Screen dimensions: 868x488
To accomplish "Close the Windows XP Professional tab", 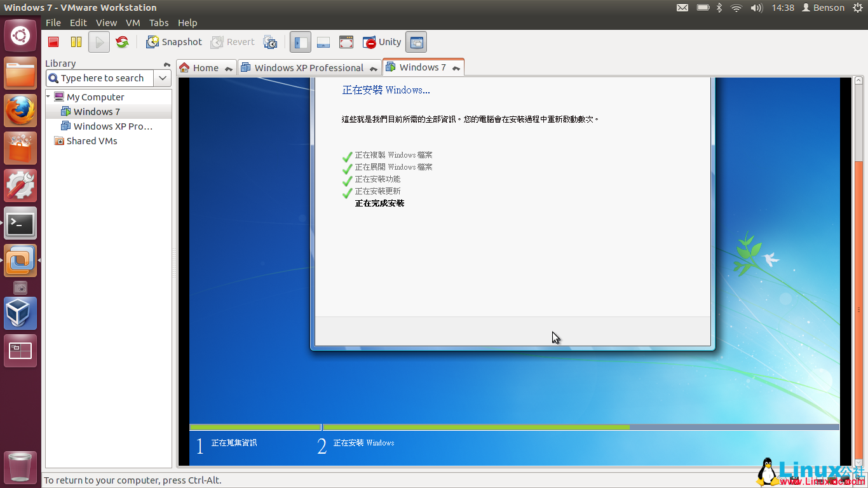I will 374,69.
